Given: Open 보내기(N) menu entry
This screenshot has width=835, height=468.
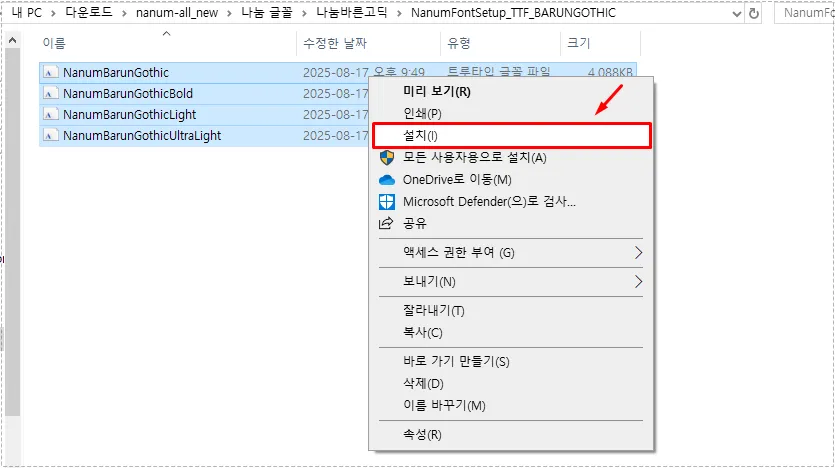Looking at the screenshot, I should [x=511, y=281].
